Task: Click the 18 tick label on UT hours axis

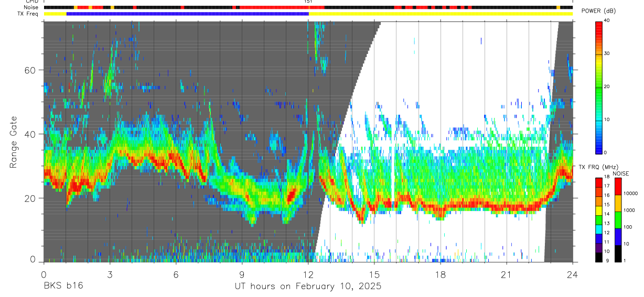Action: coord(441,274)
